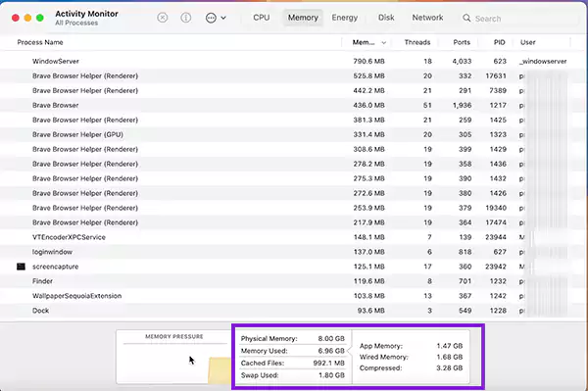This screenshot has width=588, height=391.
Task: Click the All Processes subtitle
Action: [x=76, y=23]
